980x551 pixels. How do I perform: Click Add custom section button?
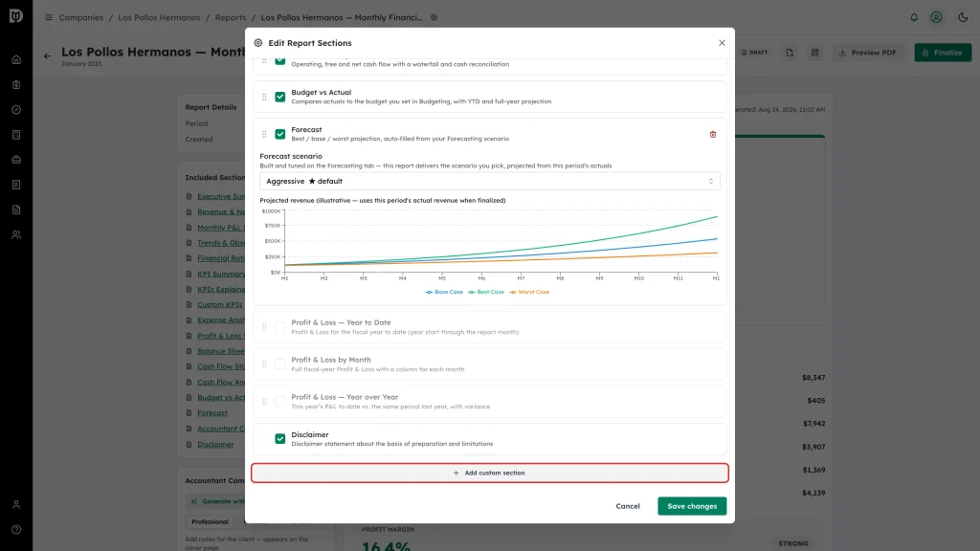click(x=489, y=473)
